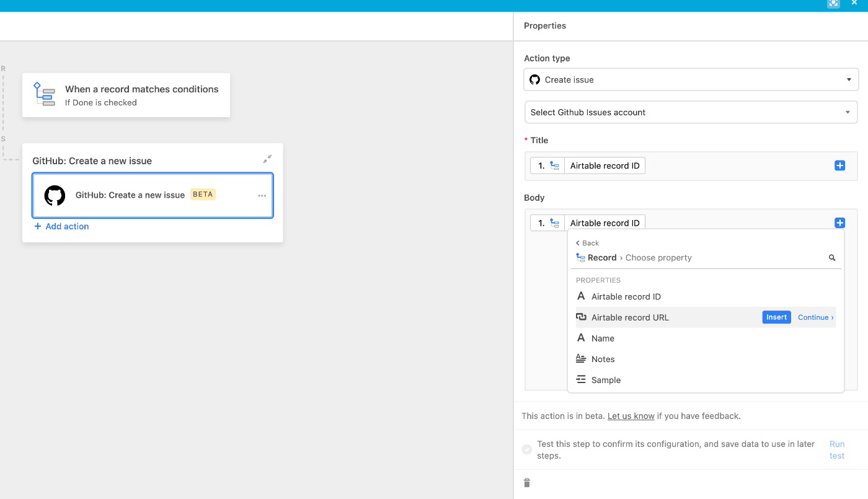This screenshot has width=868, height=499.
Task: Click the trigger conditions tree icon
Action: pos(44,94)
